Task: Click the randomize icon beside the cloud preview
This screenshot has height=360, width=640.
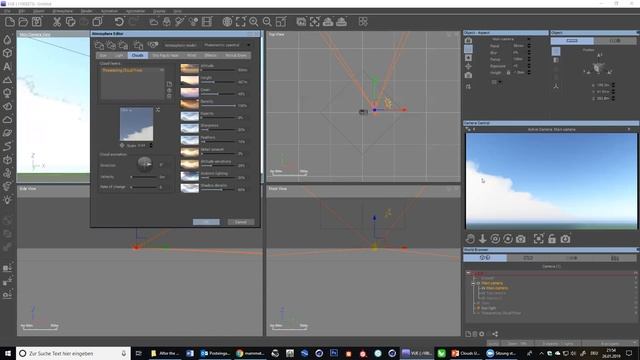Action: [x=158, y=110]
